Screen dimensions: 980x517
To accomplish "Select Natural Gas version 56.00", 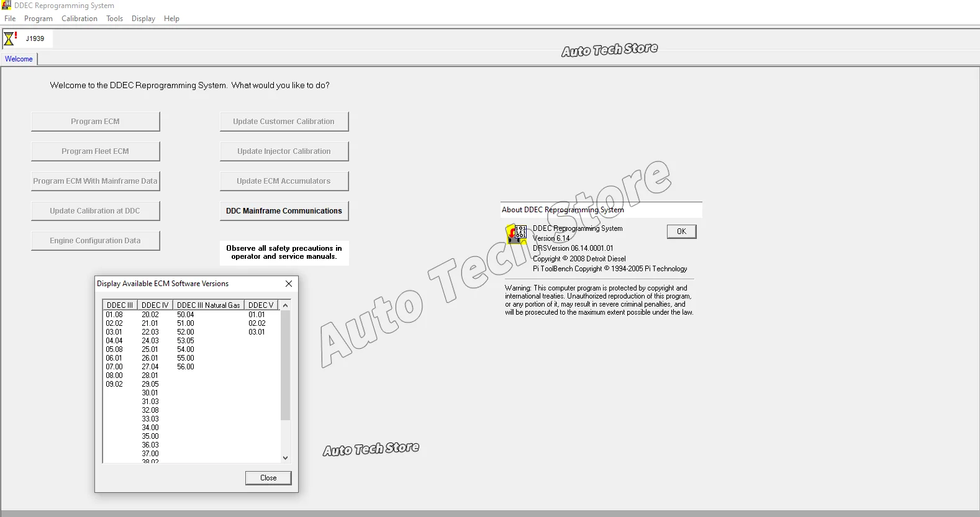I will click(x=186, y=367).
